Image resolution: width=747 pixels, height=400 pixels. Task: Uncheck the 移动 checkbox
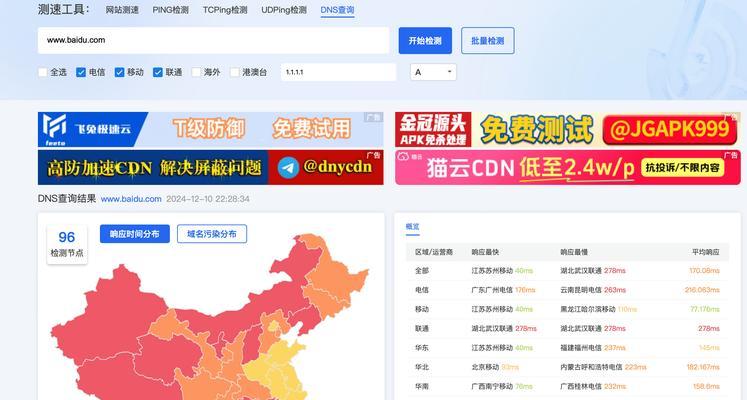pyautogui.click(x=119, y=72)
